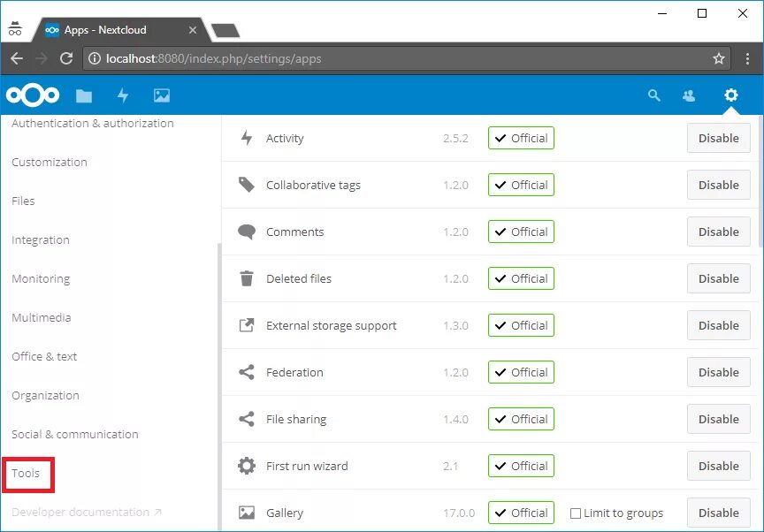Reload the page
The width and height of the screenshot is (764, 532).
(x=66, y=59)
